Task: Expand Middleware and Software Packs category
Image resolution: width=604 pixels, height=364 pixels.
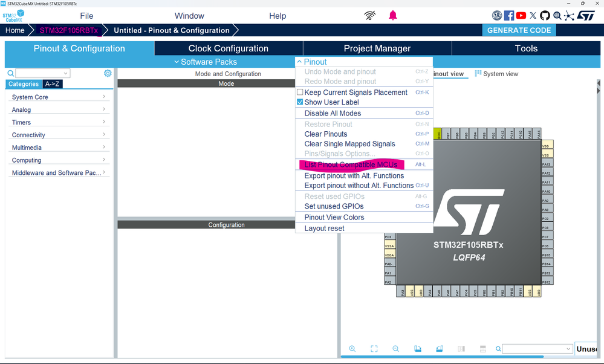Action: coord(59,173)
